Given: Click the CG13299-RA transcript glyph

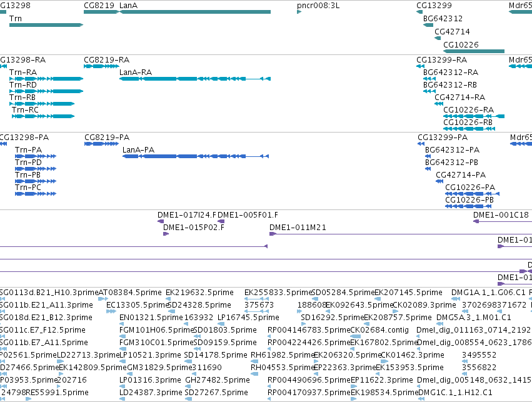Looking at the screenshot, I should coord(420,66).
